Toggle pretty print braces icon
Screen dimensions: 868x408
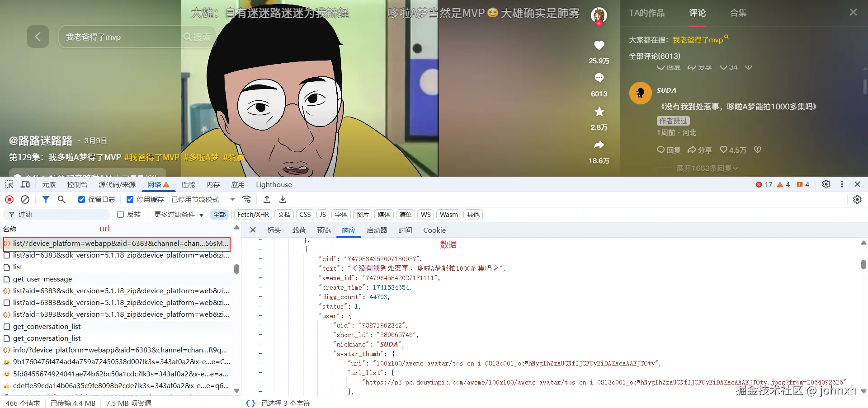pyautogui.click(x=251, y=403)
